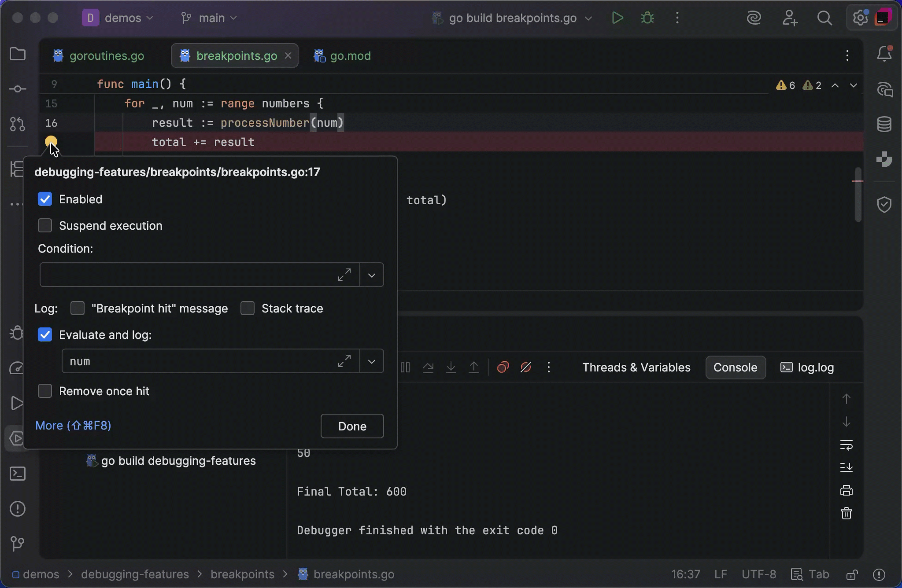Viewport: 902px width, 588px height.
Task: Tick the Remove once hit checkbox
Action: pyautogui.click(x=45, y=391)
